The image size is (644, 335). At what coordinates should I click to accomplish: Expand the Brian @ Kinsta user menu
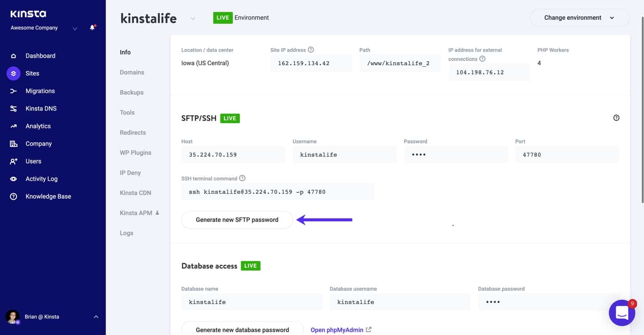(x=96, y=317)
